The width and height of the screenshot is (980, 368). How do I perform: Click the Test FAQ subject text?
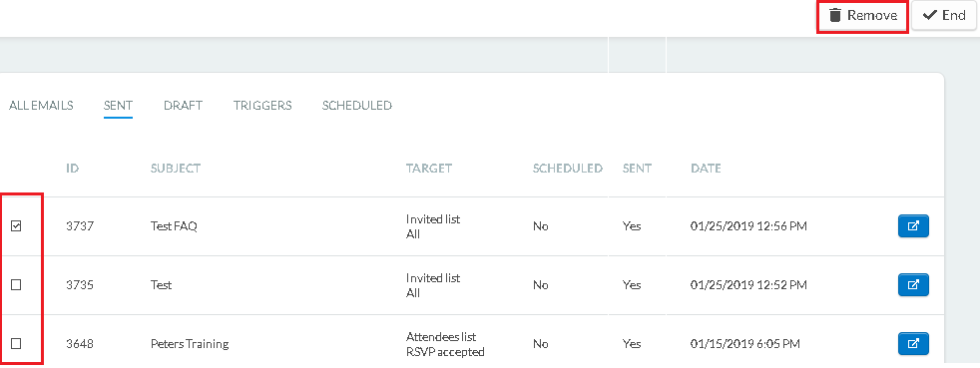(x=174, y=226)
